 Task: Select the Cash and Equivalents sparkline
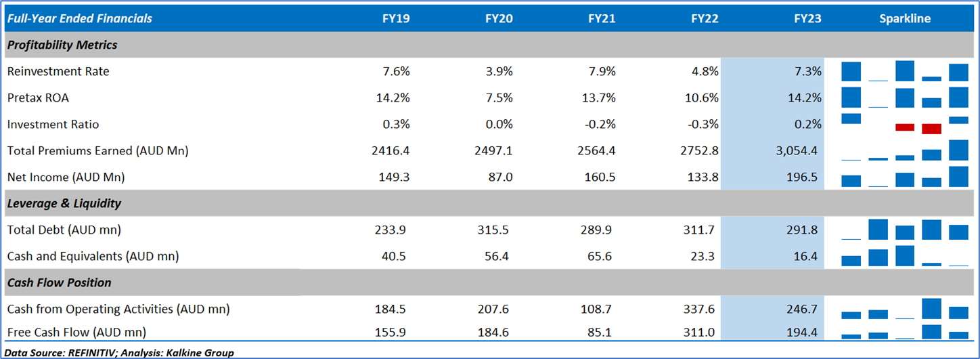(x=904, y=256)
